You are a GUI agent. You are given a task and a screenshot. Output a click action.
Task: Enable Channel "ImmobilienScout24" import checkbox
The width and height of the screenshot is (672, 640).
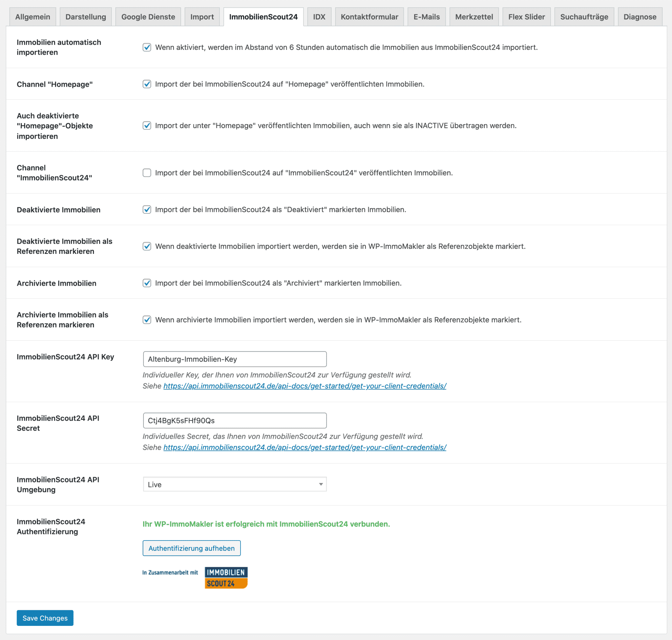147,173
